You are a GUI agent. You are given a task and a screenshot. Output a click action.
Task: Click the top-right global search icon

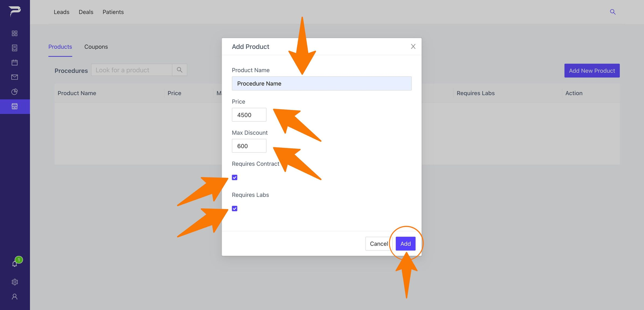pos(613,12)
